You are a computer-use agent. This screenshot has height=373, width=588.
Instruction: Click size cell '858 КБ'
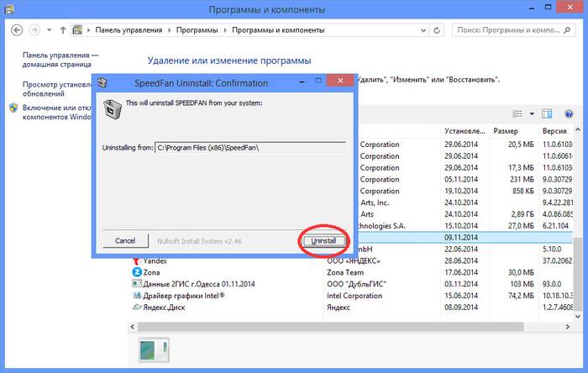coord(522,191)
